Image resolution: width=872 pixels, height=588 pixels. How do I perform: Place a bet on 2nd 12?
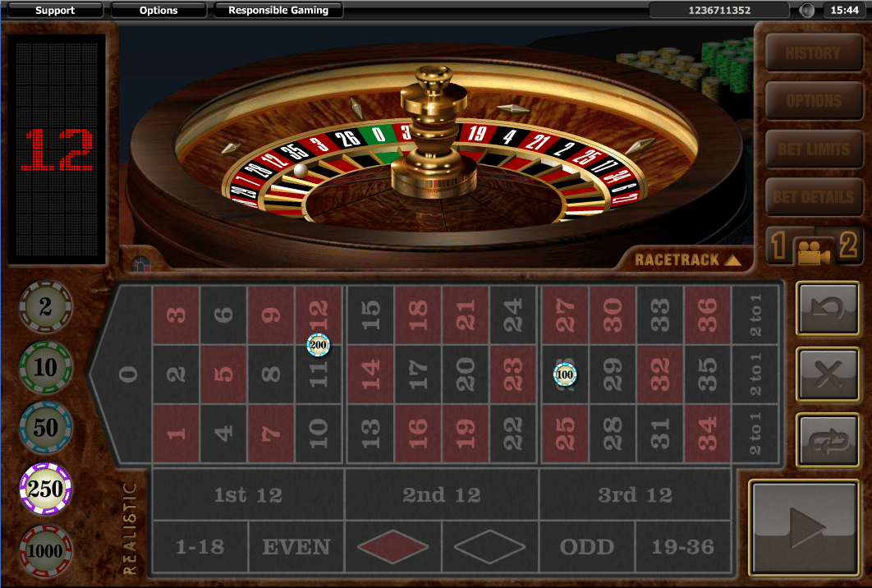[442, 494]
